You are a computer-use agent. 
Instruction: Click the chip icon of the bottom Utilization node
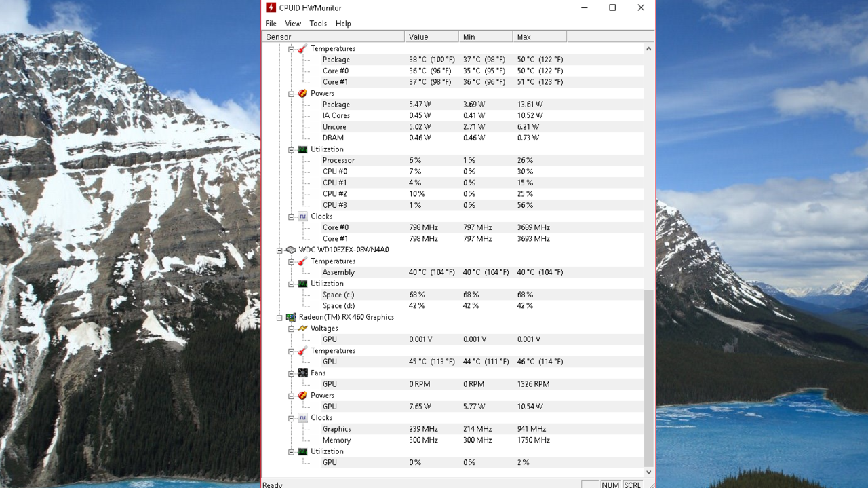302,451
